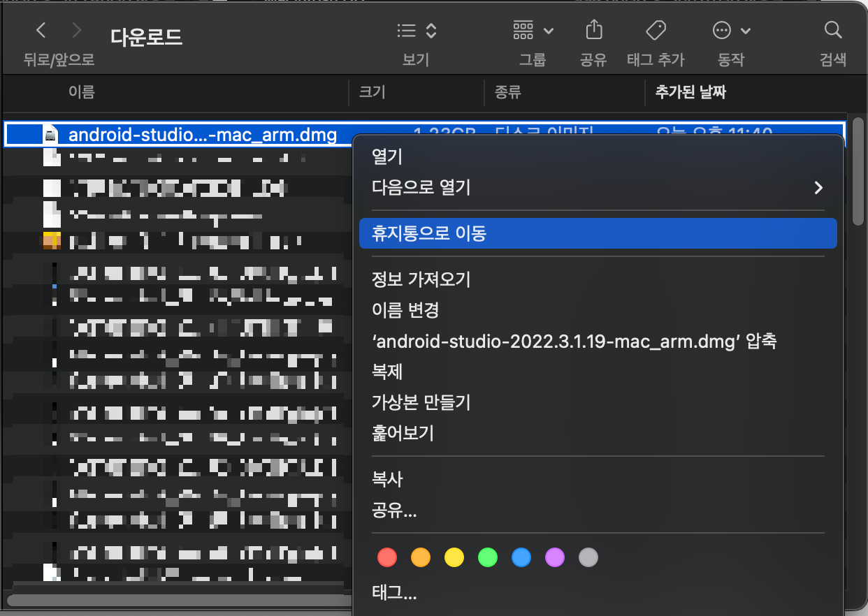Expand the 다음으로 열기 submenu
This screenshot has height=616, width=868.
pos(598,187)
